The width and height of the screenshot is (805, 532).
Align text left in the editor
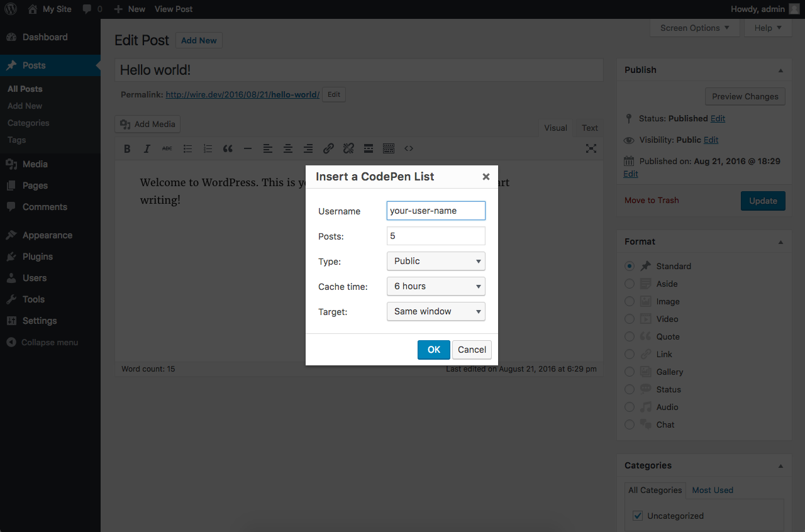click(x=268, y=148)
